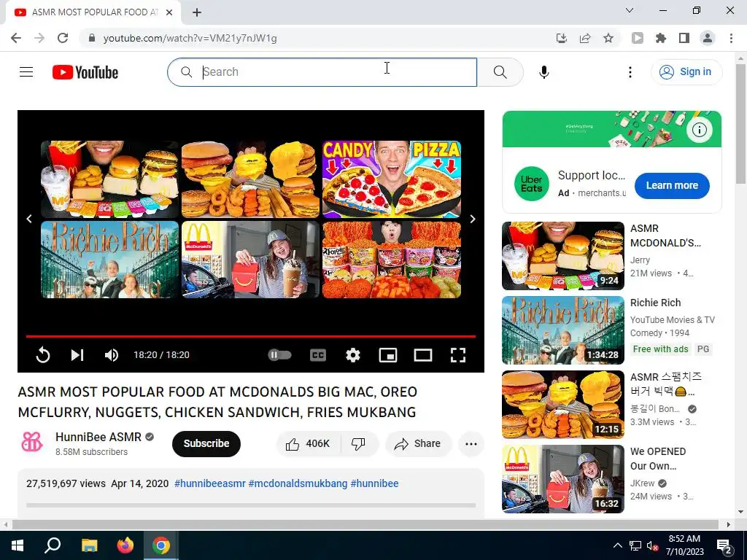The image size is (747, 560).
Task: Enter fullscreen mode icon
Action: click(x=458, y=355)
